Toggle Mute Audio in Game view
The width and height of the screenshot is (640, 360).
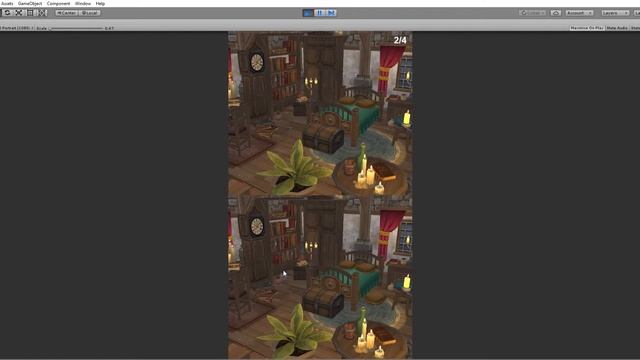[x=617, y=28]
